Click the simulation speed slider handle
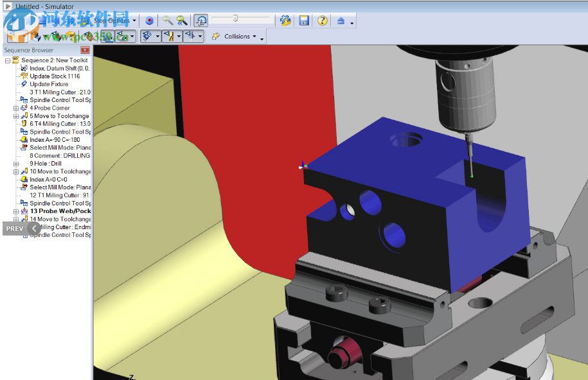The width and height of the screenshot is (588, 380). [236, 19]
